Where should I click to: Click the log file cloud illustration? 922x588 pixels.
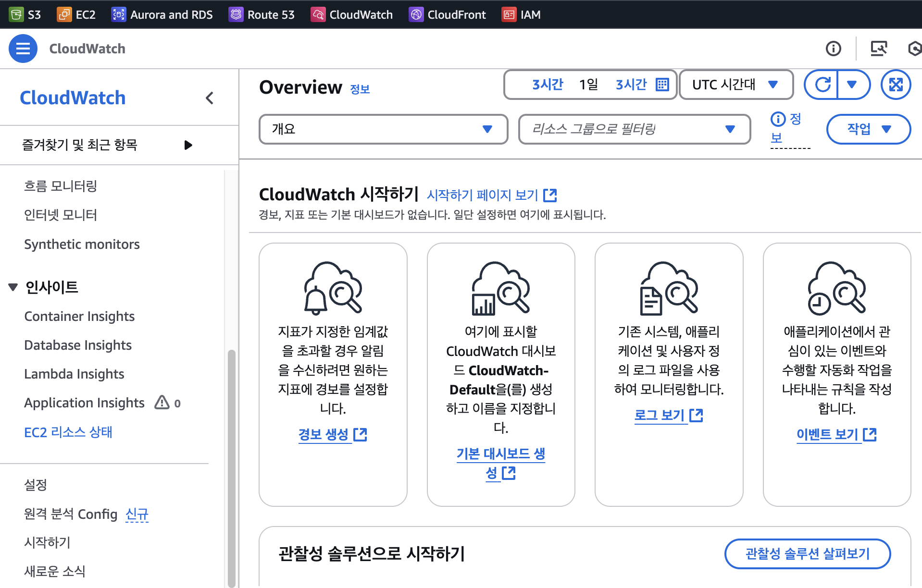(x=669, y=288)
